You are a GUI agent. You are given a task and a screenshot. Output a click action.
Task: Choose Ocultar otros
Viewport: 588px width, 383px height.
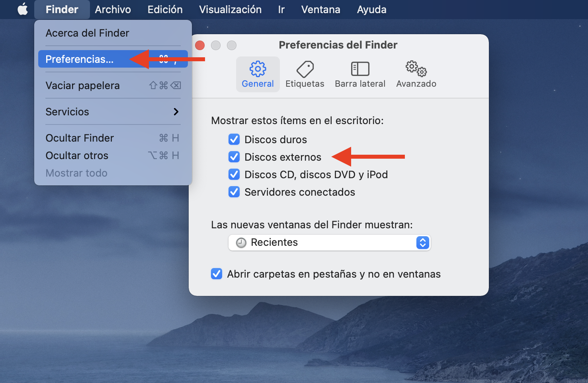(x=113, y=156)
